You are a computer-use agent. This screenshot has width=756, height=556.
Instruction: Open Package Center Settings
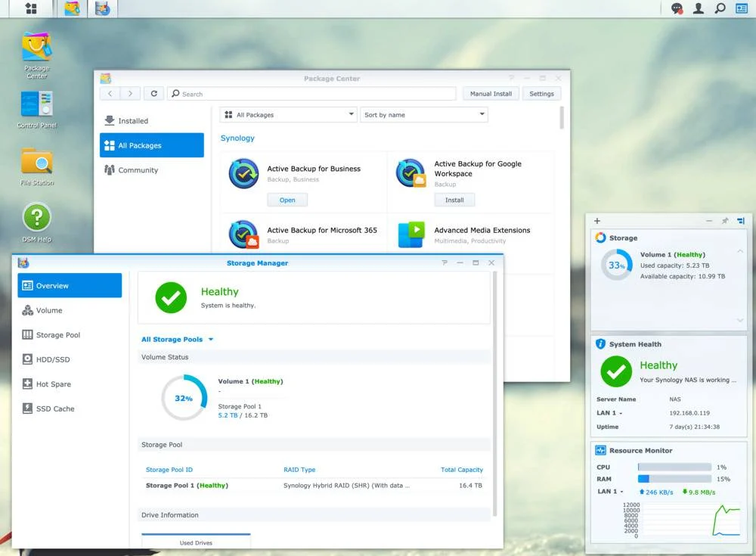tap(541, 94)
